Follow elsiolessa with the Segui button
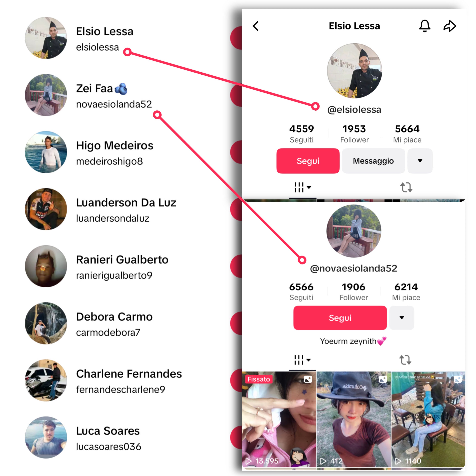Viewport: 476px width, 476px height. point(308,161)
